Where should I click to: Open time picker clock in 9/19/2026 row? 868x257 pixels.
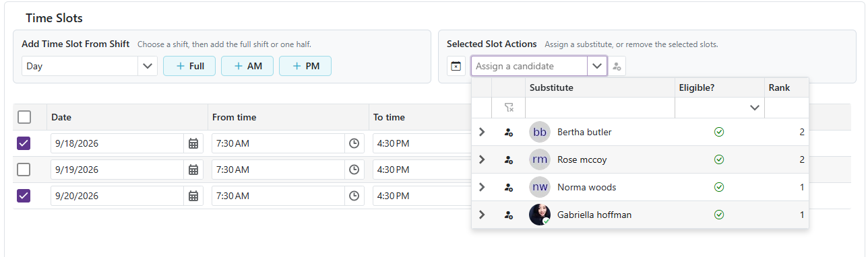[354, 170]
